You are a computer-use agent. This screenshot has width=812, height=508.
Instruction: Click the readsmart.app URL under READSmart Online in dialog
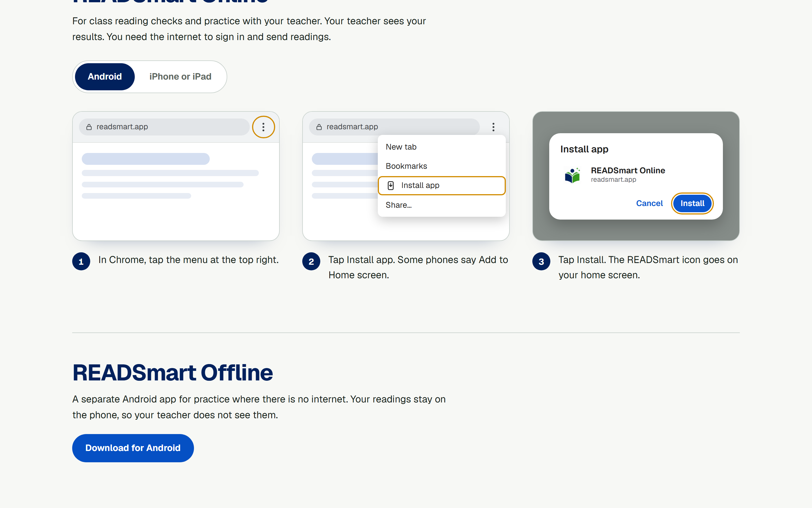613,179
